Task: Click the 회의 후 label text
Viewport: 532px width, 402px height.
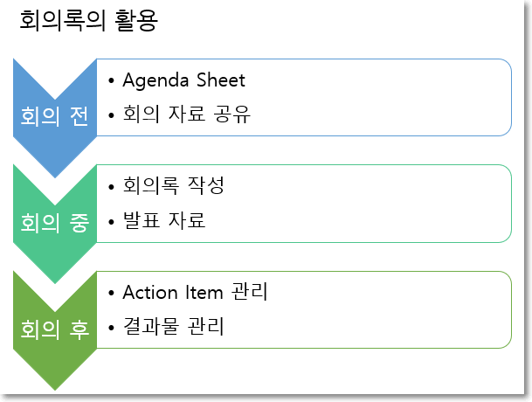Action: [55, 329]
